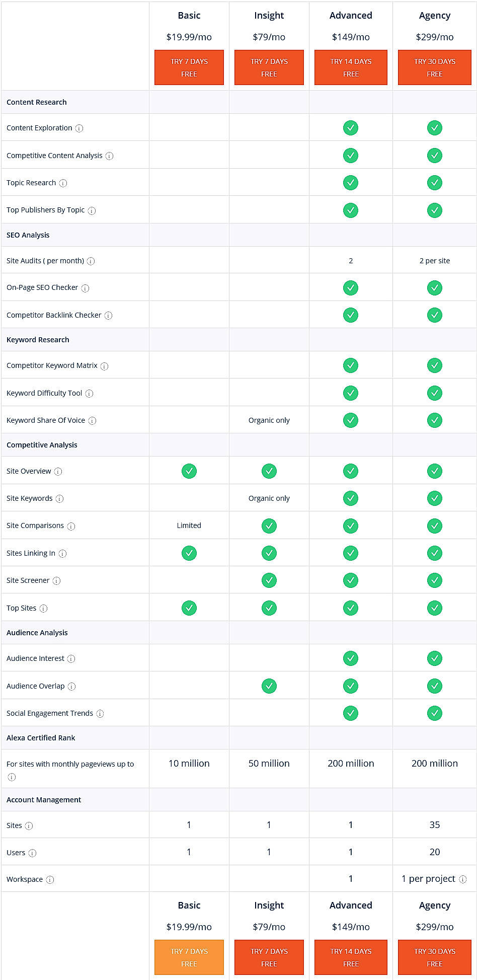The height and width of the screenshot is (980, 477).
Task: Click Organic only under Insight Keyword Share
Action: [269, 420]
